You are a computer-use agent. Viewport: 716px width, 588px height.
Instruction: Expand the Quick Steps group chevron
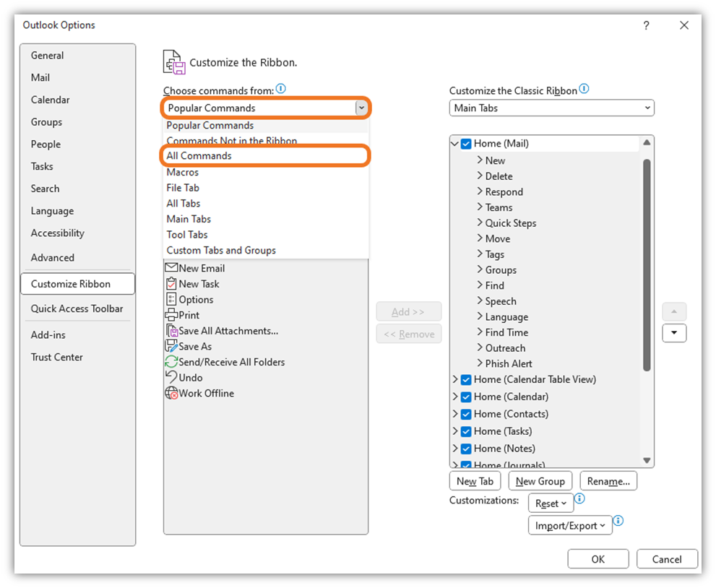[x=480, y=222]
